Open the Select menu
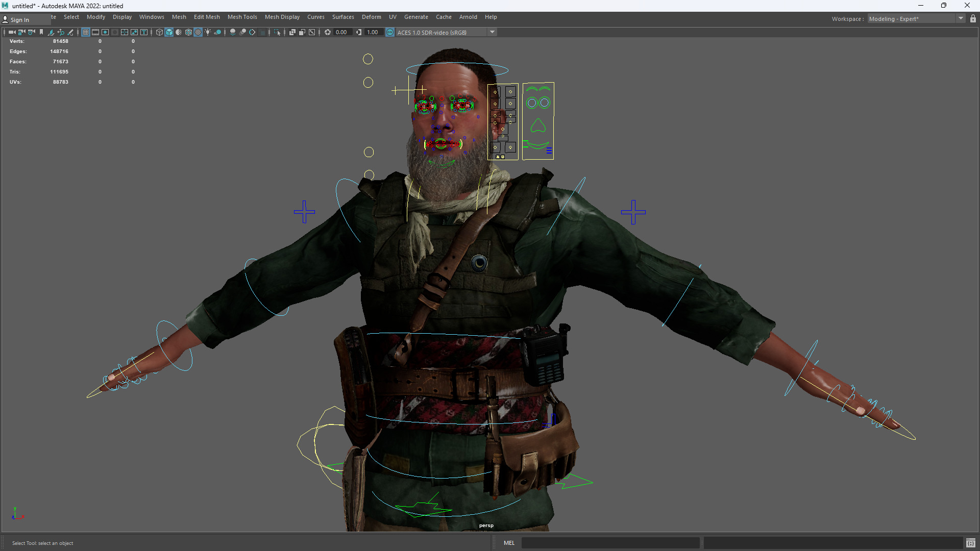 pos(71,17)
